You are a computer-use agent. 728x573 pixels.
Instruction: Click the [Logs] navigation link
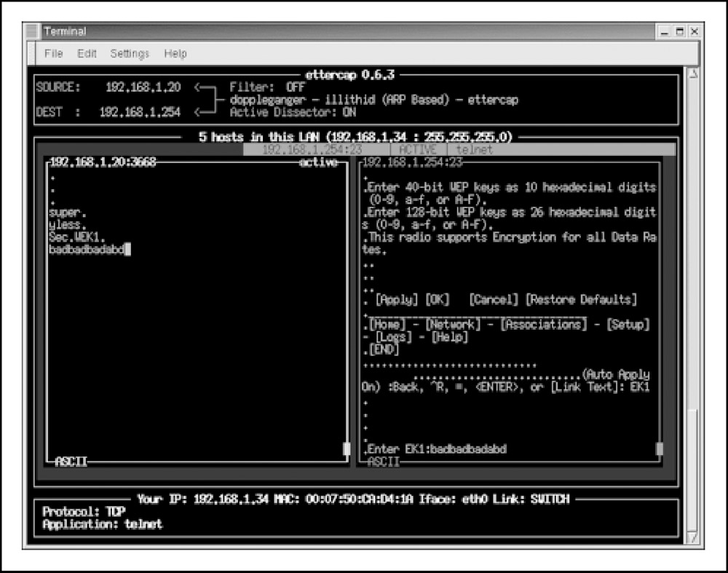393,336
